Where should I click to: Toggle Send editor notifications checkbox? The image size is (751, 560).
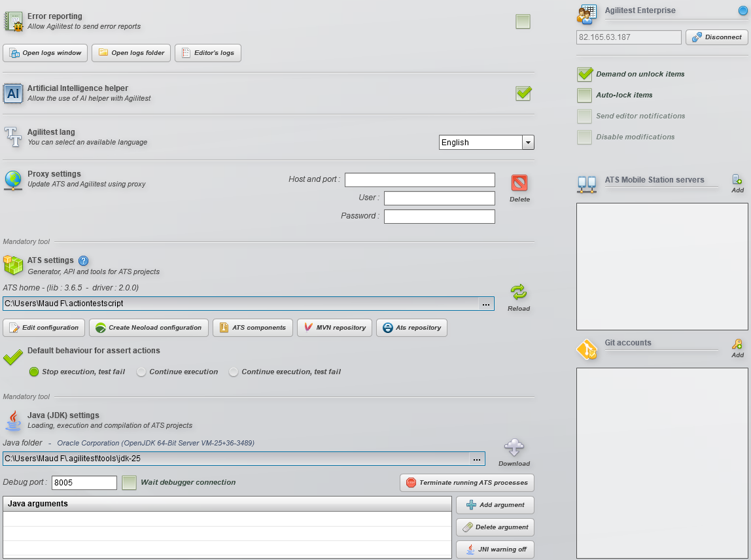[x=584, y=116]
